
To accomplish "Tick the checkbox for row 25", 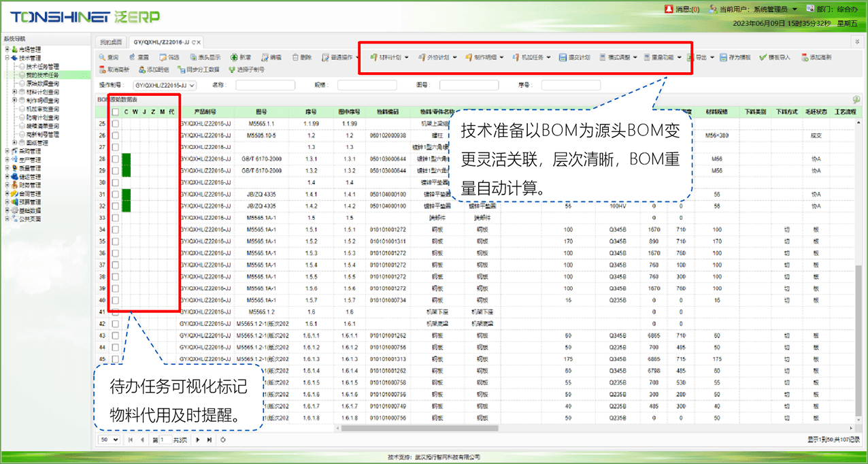I will (116, 124).
